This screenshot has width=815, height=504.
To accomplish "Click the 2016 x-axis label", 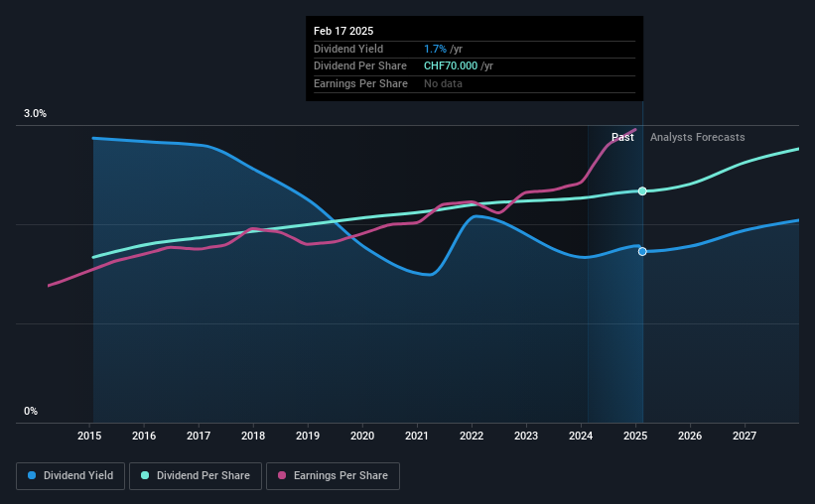I will coord(144,436).
